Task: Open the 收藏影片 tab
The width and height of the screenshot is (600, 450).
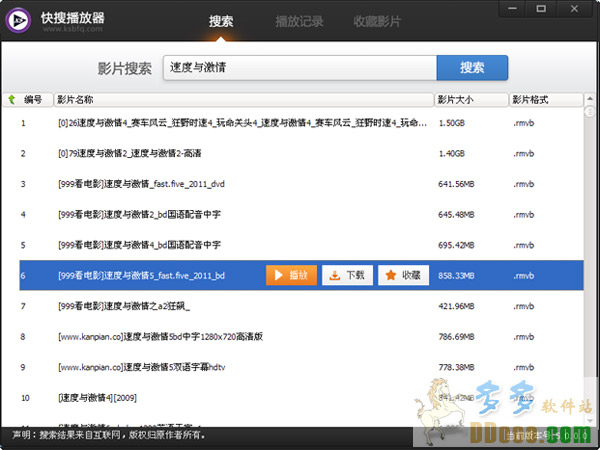Action: pyautogui.click(x=377, y=21)
